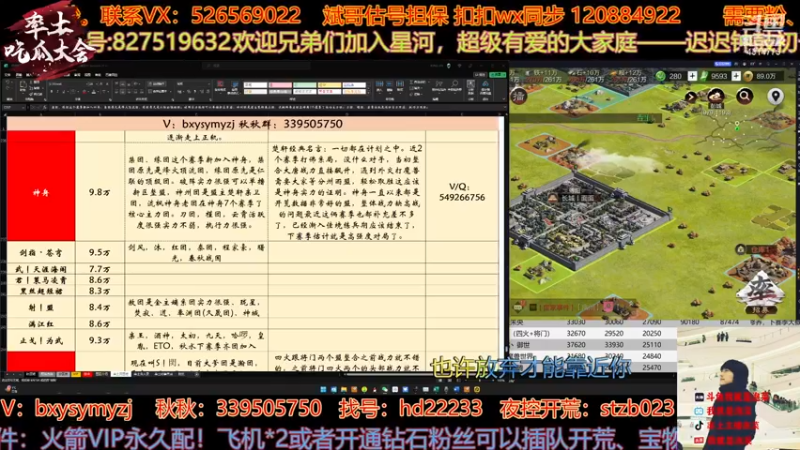Open Format as Table in Excel ribbon
This screenshot has width=800, height=450.
(x=235, y=87)
